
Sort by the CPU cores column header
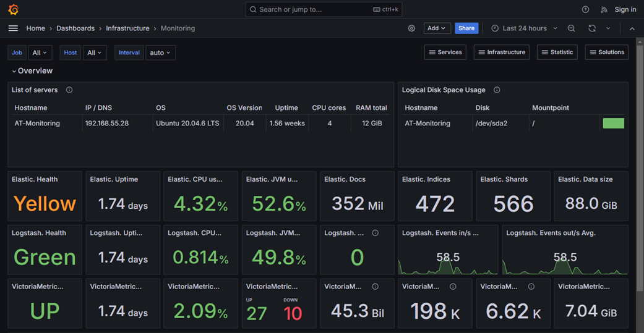[x=329, y=108]
